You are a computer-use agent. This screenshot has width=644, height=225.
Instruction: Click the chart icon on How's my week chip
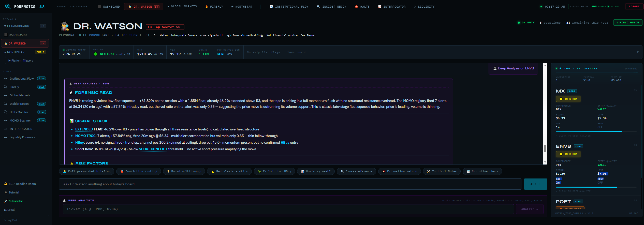tap(303, 172)
